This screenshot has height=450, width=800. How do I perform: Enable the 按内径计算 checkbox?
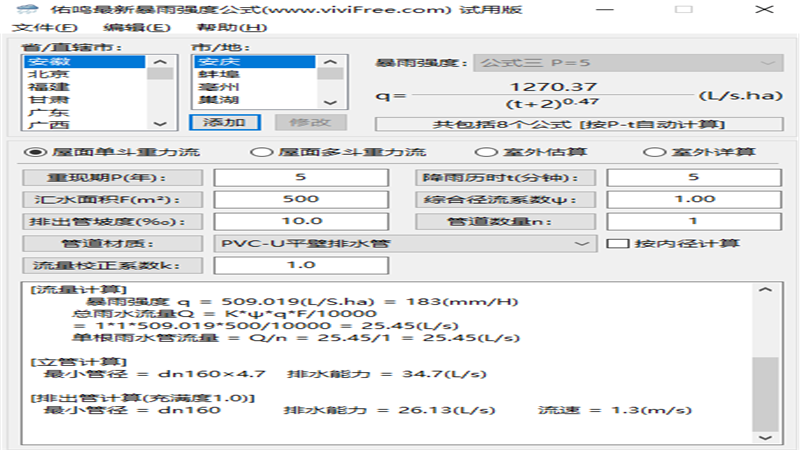click(x=618, y=243)
